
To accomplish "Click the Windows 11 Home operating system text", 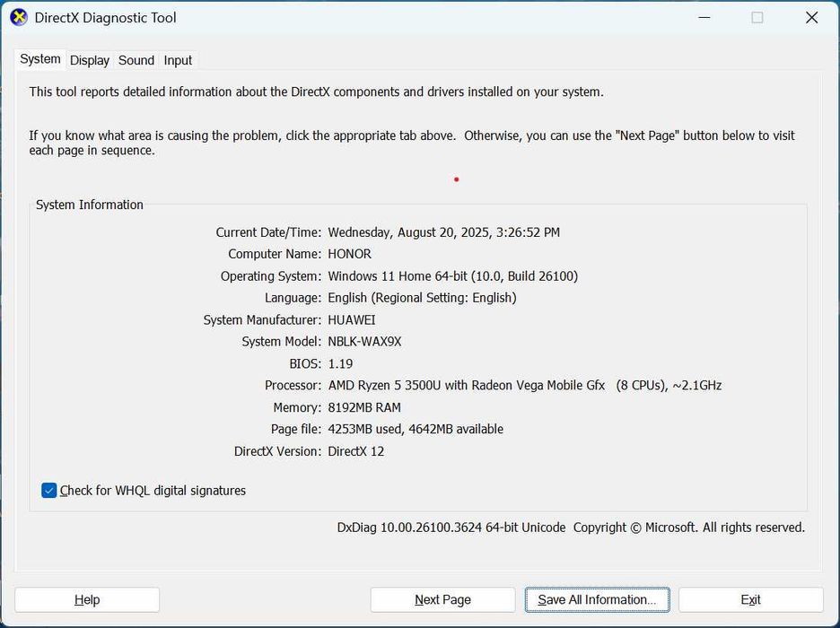I will pyautogui.click(x=452, y=276).
